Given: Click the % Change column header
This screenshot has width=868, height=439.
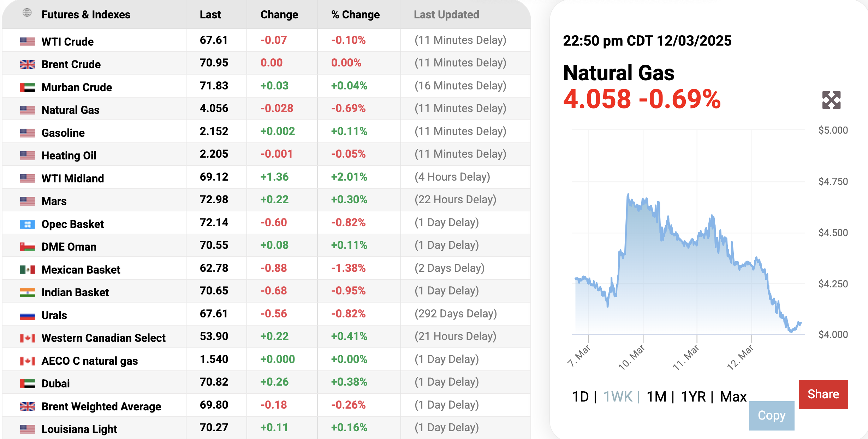Looking at the screenshot, I should 355,14.
